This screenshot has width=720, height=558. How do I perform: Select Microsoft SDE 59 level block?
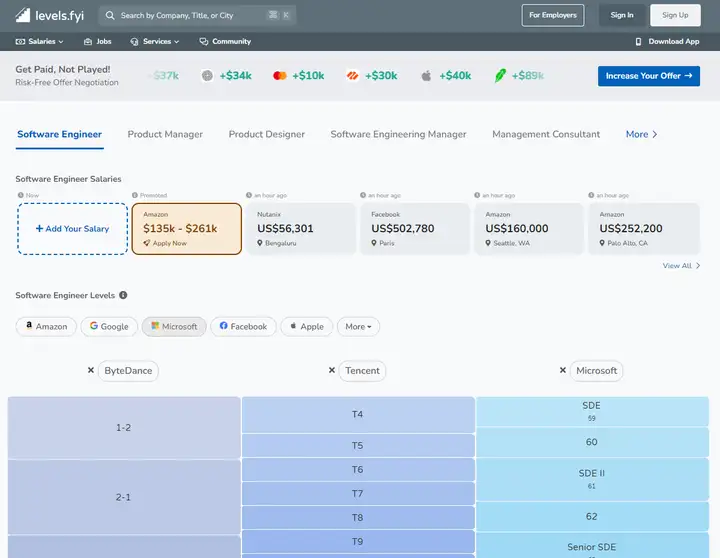(x=592, y=411)
